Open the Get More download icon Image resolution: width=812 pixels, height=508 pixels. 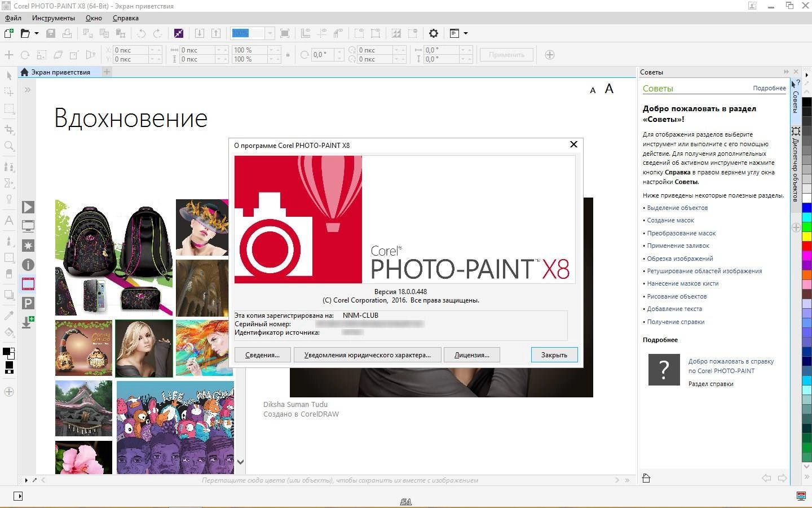(28, 322)
